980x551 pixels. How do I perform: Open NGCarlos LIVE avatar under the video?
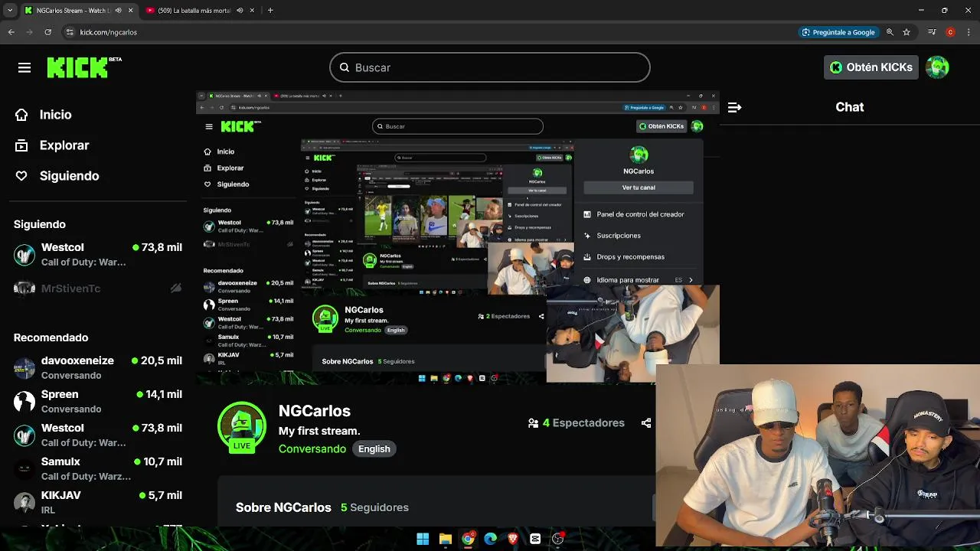click(x=242, y=426)
